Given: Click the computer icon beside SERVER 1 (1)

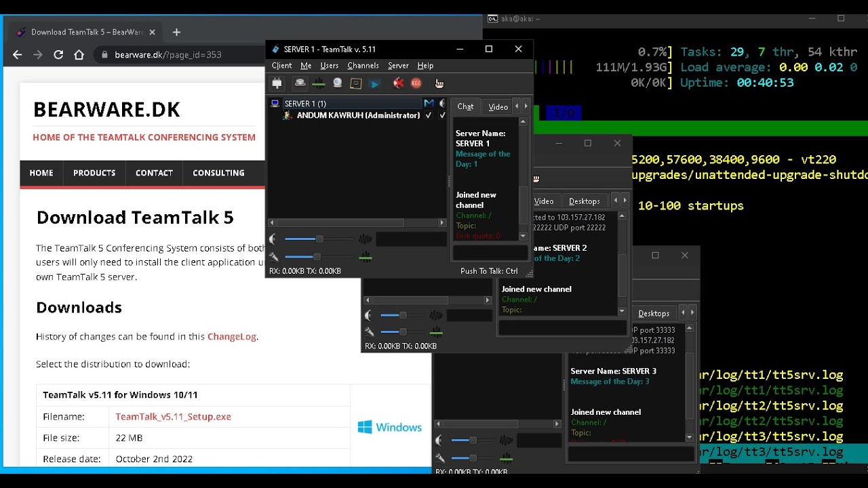Looking at the screenshot, I should coord(275,104).
